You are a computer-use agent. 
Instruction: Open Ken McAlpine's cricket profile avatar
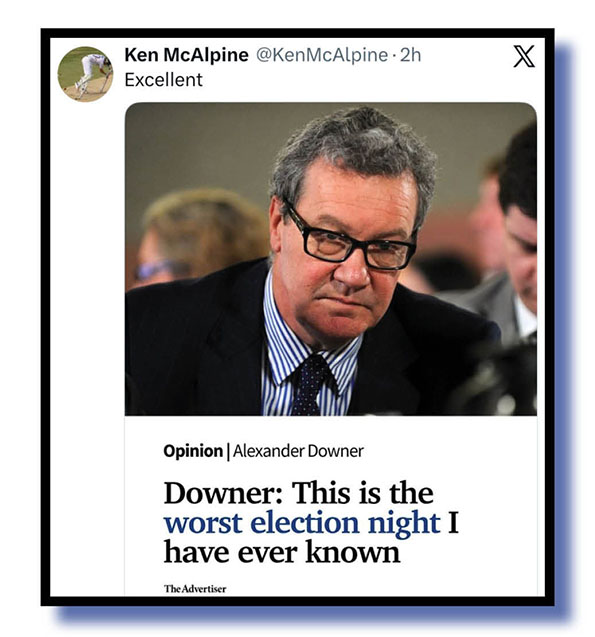click(x=85, y=74)
